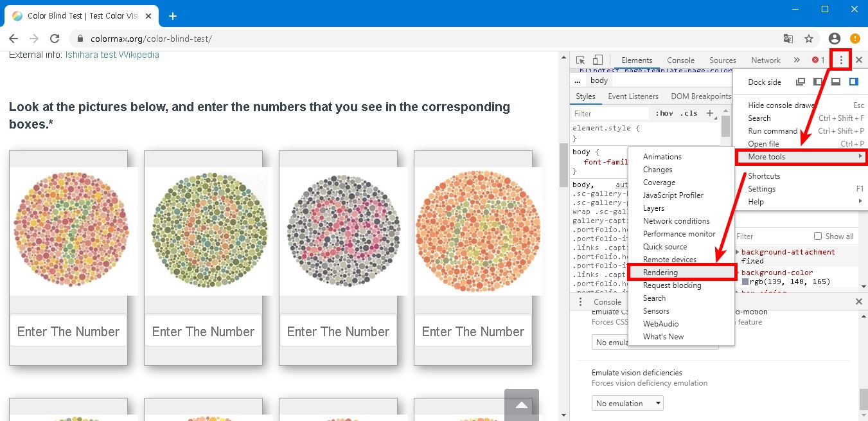Dock DevTools to the left
This screenshot has height=421, width=868.
point(818,82)
